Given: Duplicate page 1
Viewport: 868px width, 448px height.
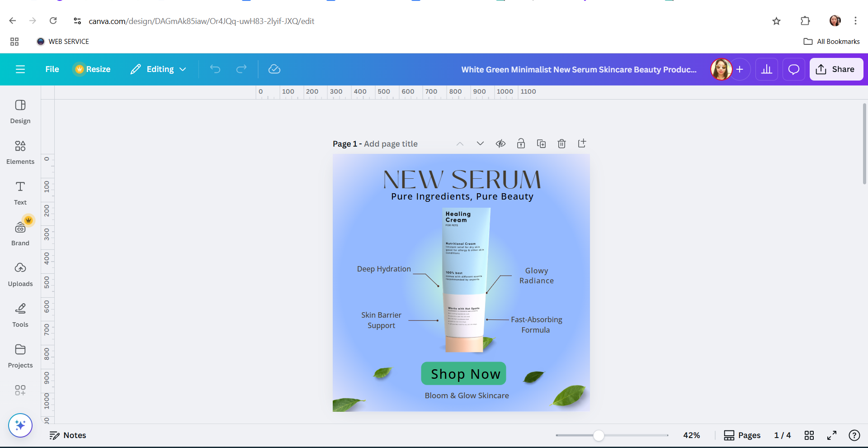Looking at the screenshot, I should click(541, 144).
